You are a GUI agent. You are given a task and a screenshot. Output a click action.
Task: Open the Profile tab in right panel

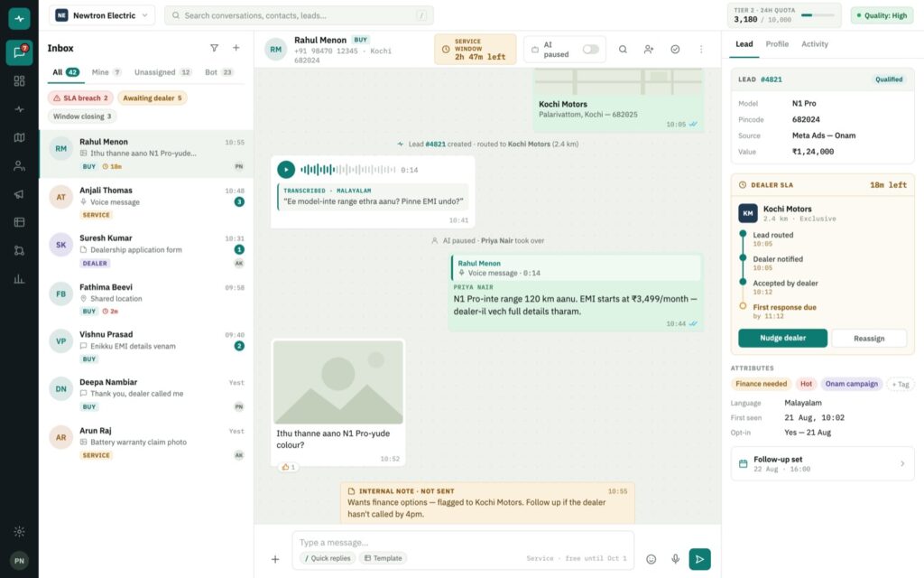(x=777, y=44)
